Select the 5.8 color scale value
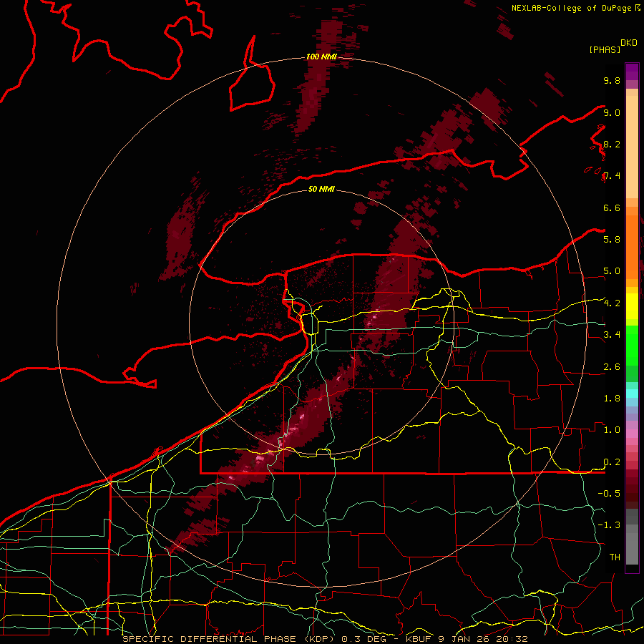 click(612, 240)
